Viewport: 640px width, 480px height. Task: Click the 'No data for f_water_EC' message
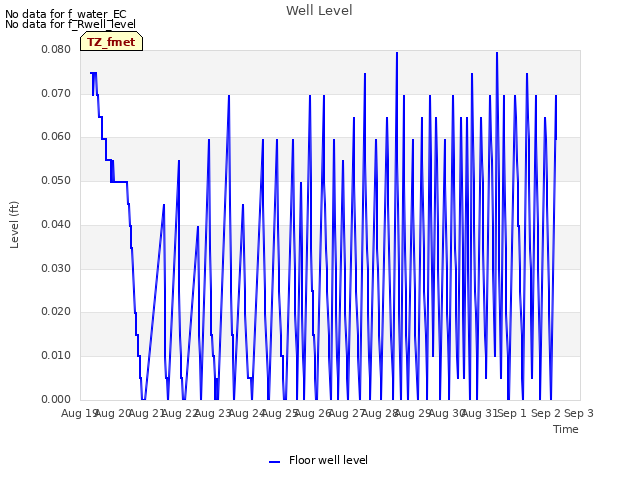[x=66, y=14]
